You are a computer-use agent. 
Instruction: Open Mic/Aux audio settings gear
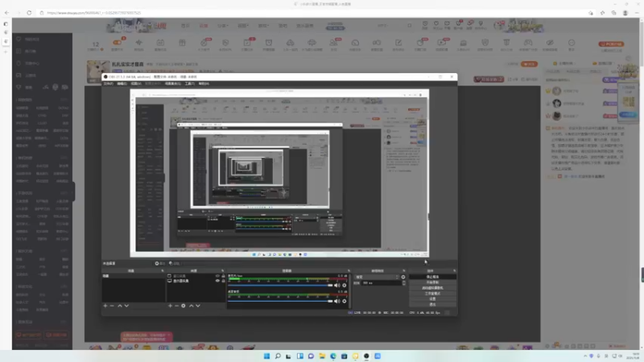[x=345, y=286]
